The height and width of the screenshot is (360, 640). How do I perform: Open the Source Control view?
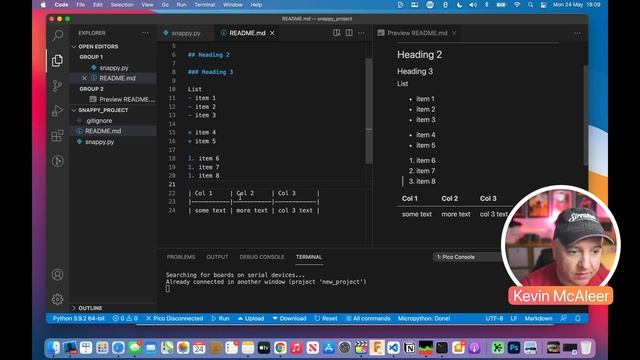click(x=58, y=86)
